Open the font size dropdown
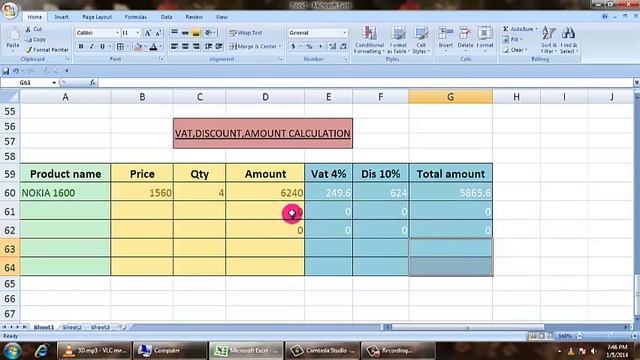 pos(138,33)
